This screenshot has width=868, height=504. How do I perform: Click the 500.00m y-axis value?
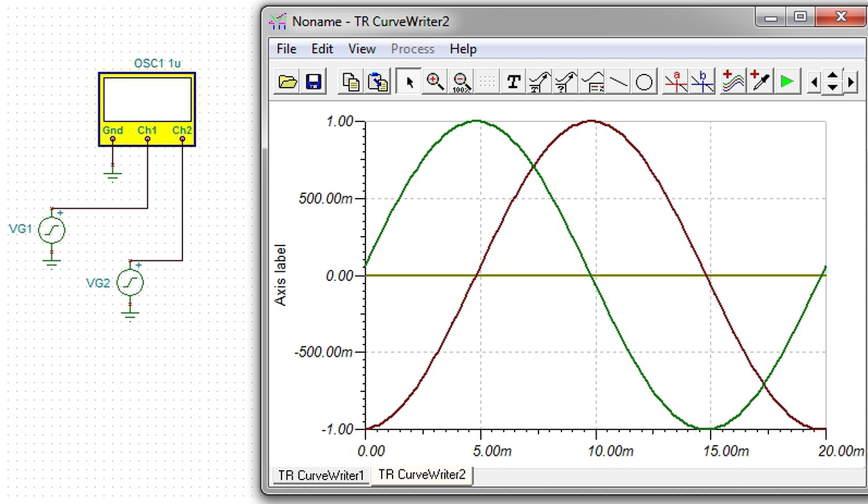pyautogui.click(x=325, y=199)
